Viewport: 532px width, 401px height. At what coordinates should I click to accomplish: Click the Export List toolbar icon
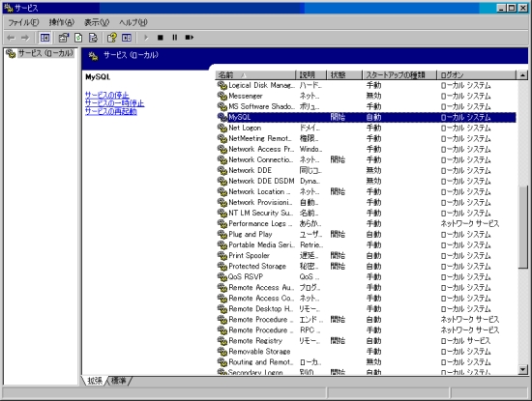click(x=93, y=38)
